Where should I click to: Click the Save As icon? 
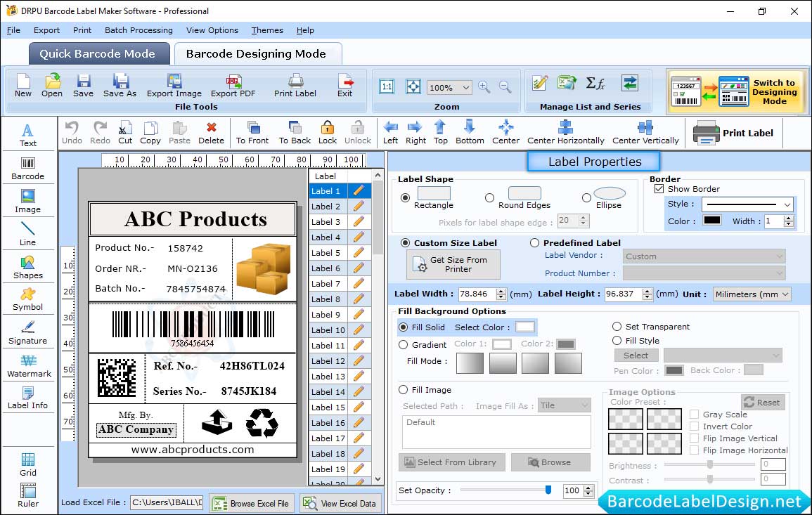120,86
